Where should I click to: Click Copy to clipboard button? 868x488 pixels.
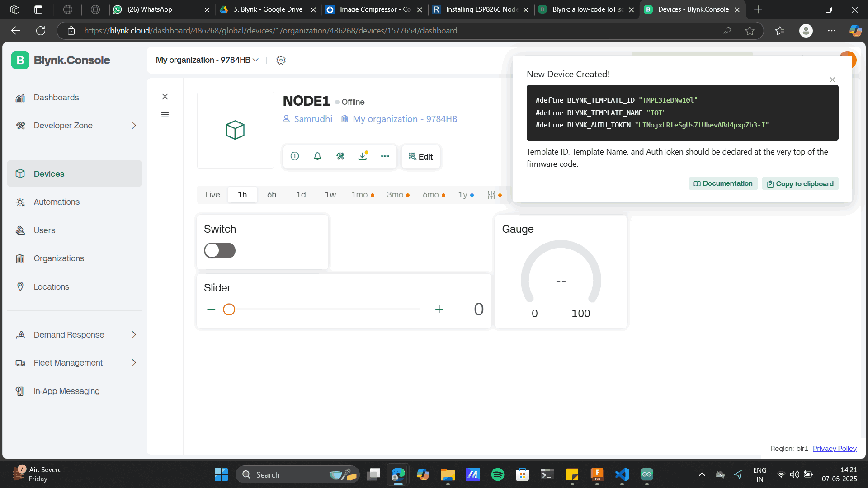pyautogui.click(x=800, y=183)
